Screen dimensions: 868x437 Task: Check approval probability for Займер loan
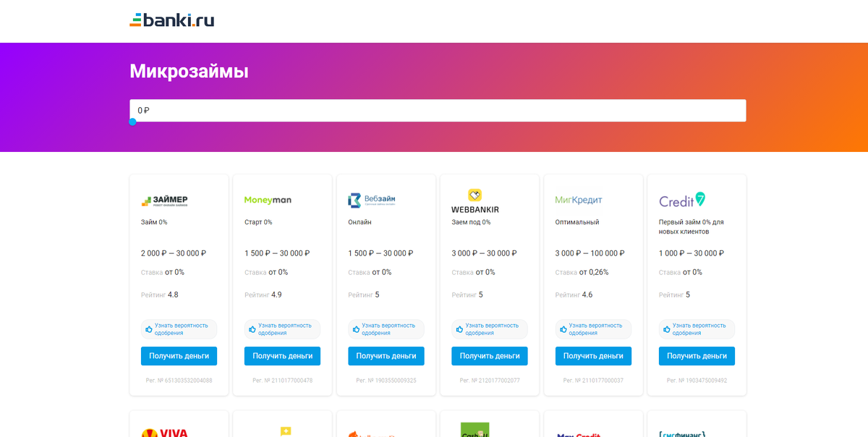(179, 329)
